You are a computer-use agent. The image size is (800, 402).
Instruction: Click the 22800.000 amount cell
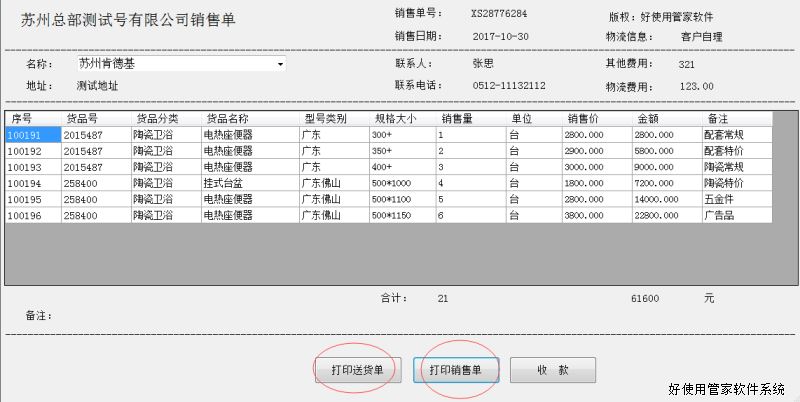pyautogui.click(x=656, y=215)
